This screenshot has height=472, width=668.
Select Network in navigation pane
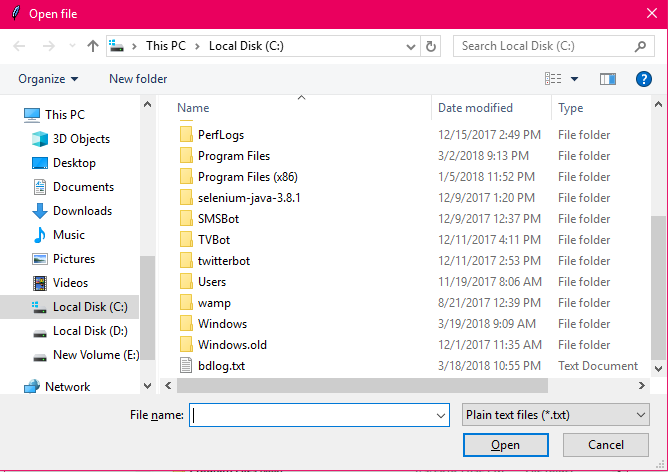click(x=67, y=386)
